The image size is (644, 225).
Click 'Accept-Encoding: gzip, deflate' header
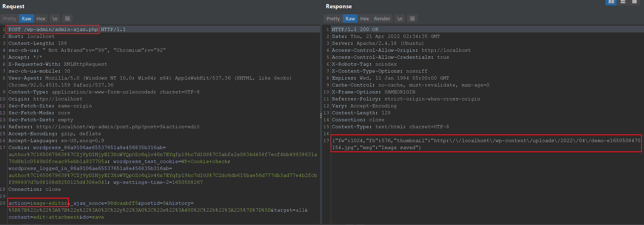55,134
